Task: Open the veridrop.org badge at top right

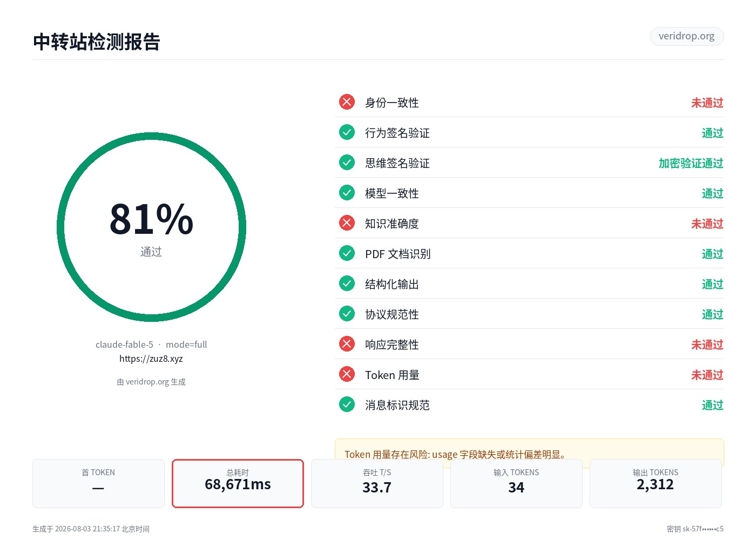Action: 686,36
